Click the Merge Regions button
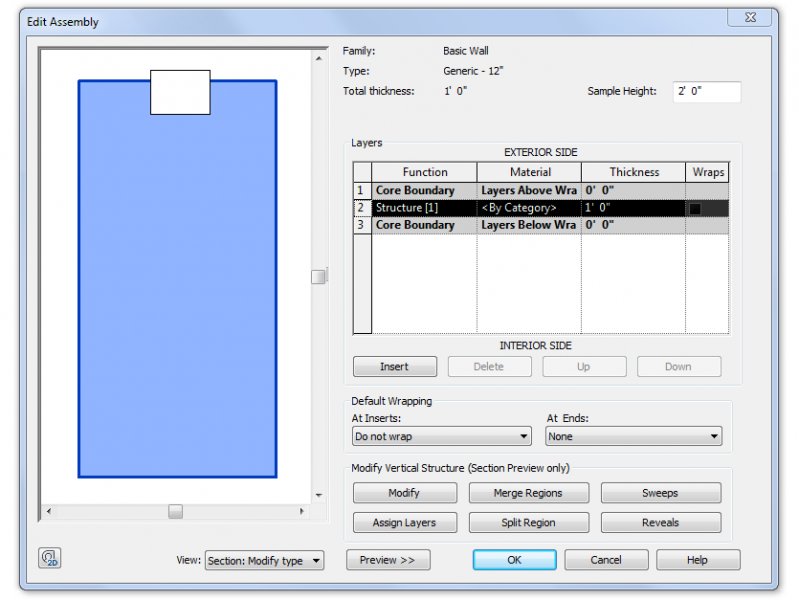799x600 pixels. pyautogui.click(x=528, y=493)
